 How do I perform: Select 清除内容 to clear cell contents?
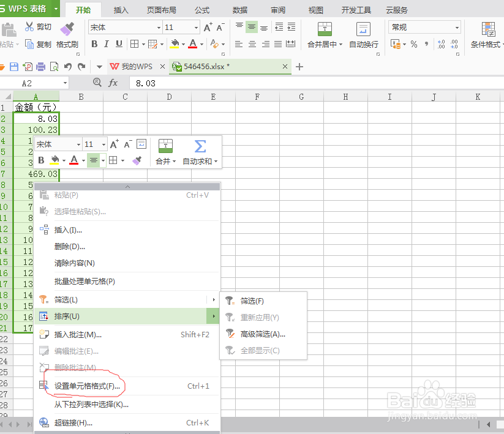click(73, 263)
